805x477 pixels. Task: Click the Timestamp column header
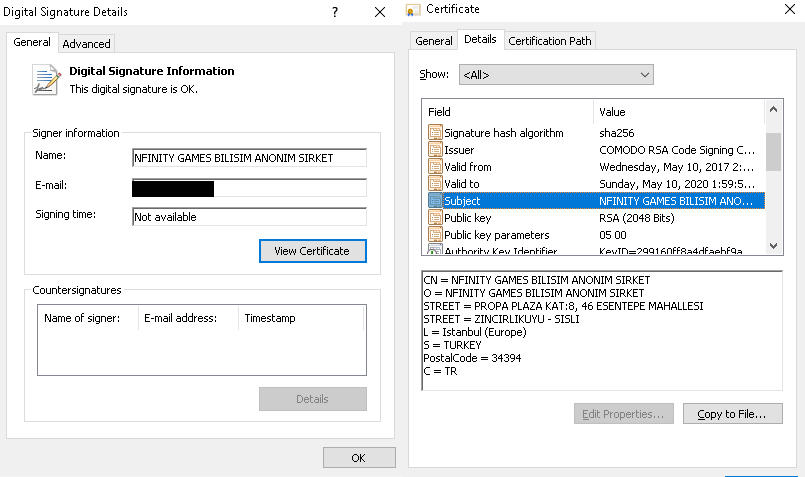pyautogui.click(x=270, y=318)
